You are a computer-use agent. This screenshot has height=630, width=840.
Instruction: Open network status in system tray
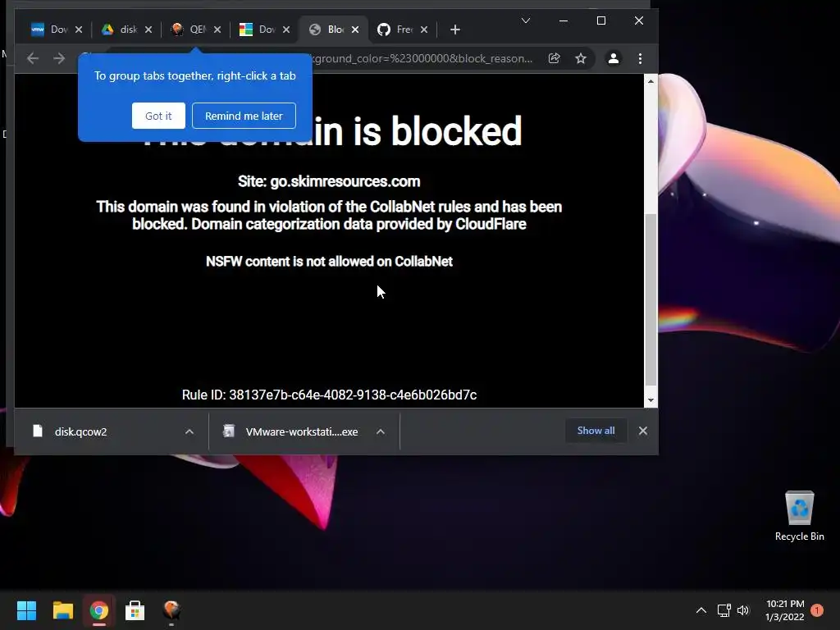click(724, 610)
